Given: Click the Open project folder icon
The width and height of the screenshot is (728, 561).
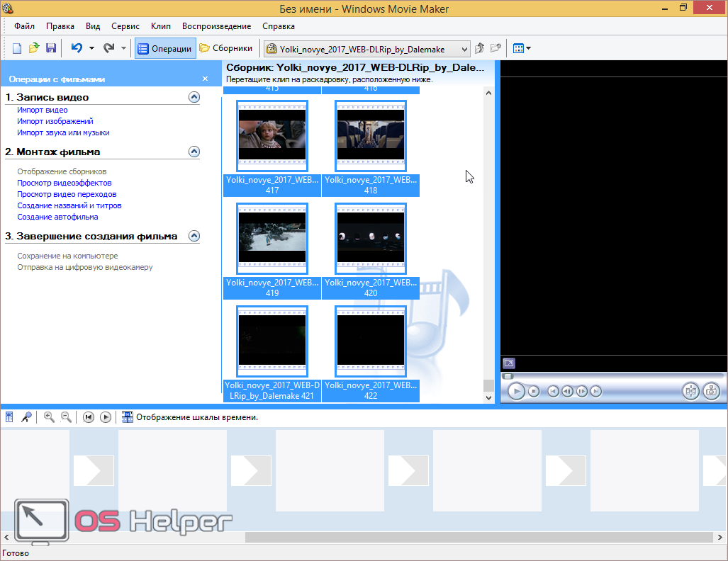Looking at the screenshot, I should pos(34,48).
